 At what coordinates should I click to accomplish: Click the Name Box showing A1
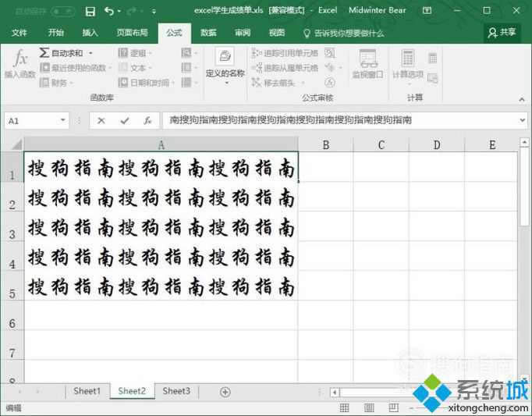click(x=32, y=120)
